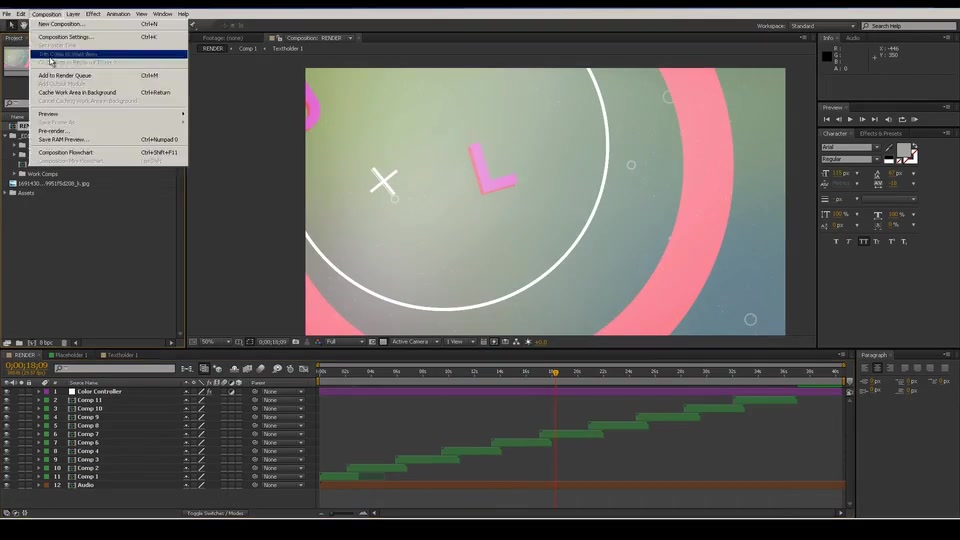
Task: Select the eyedropper in Character panel
Action: pyautogui.click(x=889, y=147)
